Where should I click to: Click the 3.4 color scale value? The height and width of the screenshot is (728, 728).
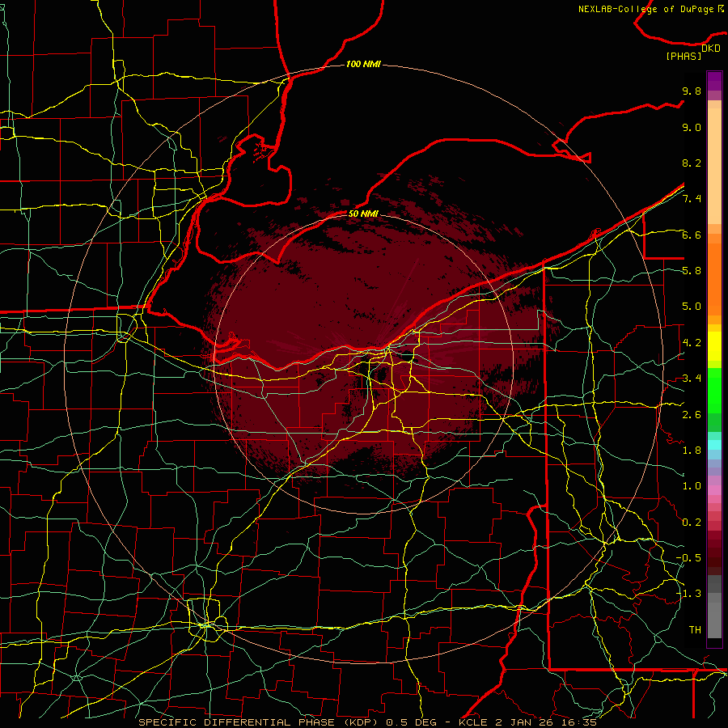pos(692,379)
